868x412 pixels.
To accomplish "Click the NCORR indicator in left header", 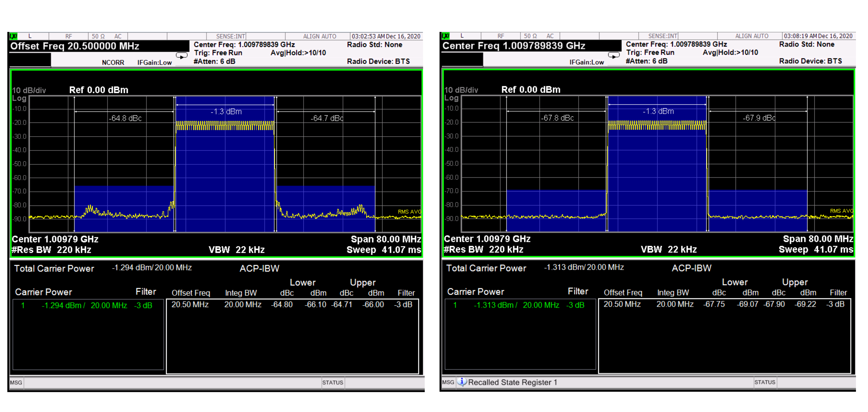I will click(x=113, y=63).
